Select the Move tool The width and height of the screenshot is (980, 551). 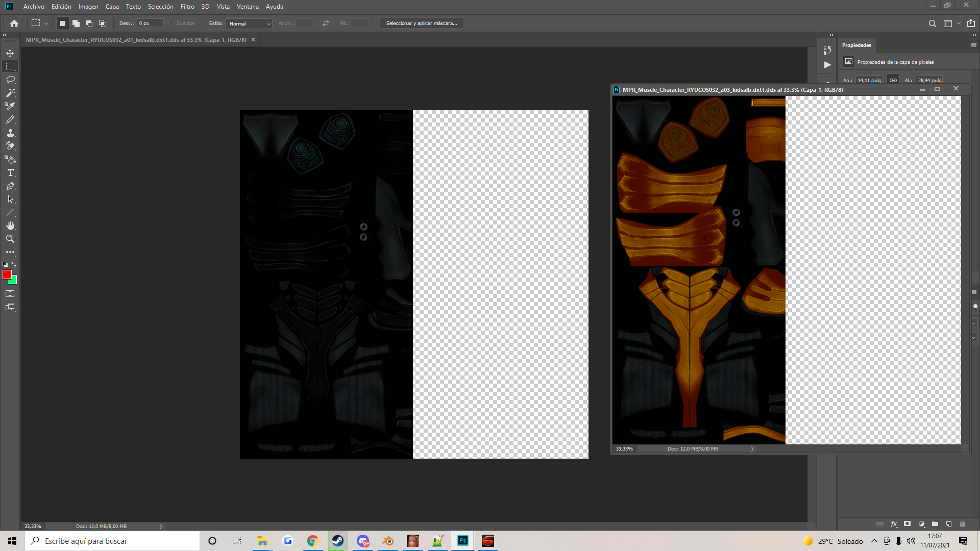[x=10, y=53]
